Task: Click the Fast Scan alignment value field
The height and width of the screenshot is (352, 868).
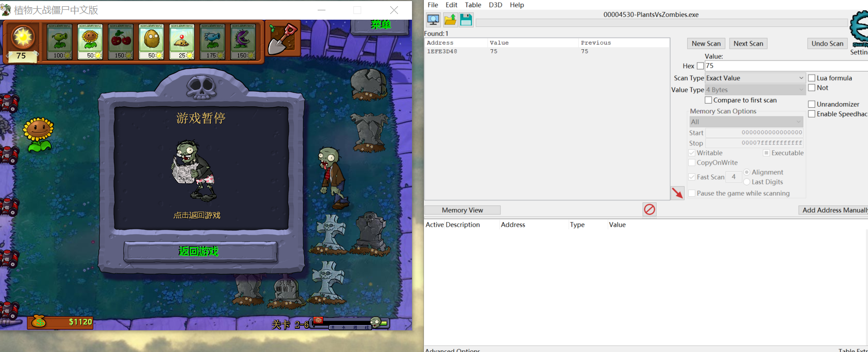Action: click(733, 177)
